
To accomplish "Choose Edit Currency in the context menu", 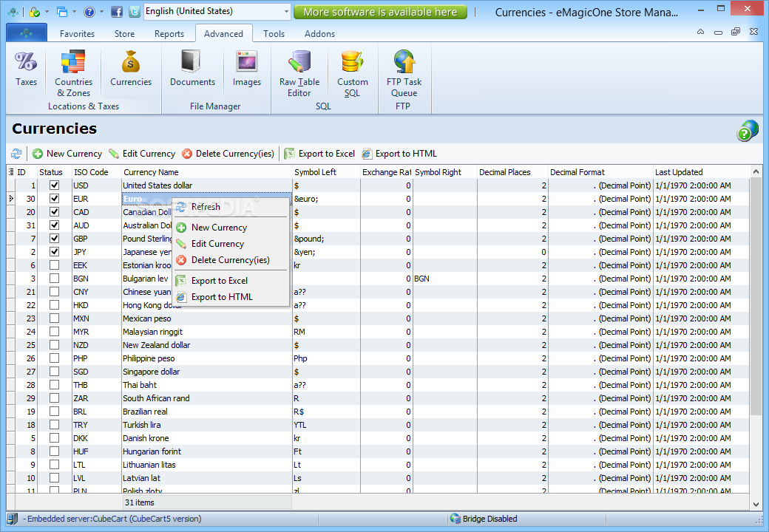I will click(230, 244).
